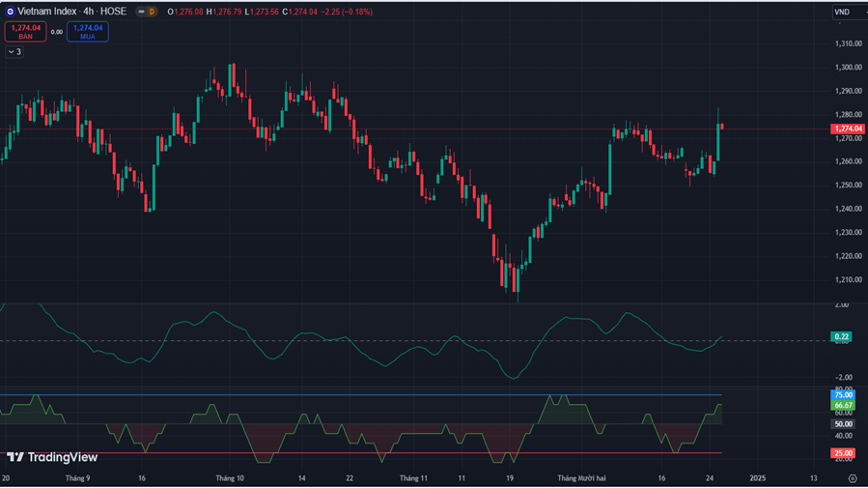The width and height of the screenshot is (868, 488).
Task: Click the 50.00 midline label on indicator scale
Action: 842,424
